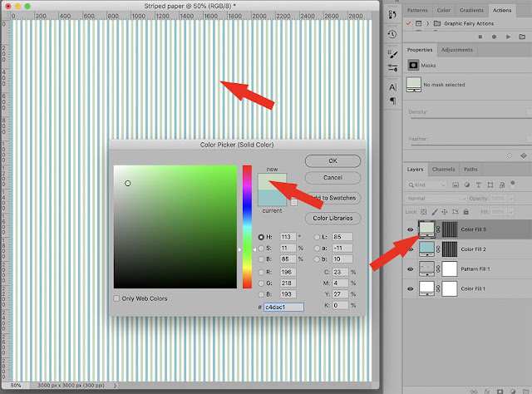Image resolution: width=532 pixels, height=394 pixels.
Task: Select the H hue radio button
Action: [x=261, y=237]
